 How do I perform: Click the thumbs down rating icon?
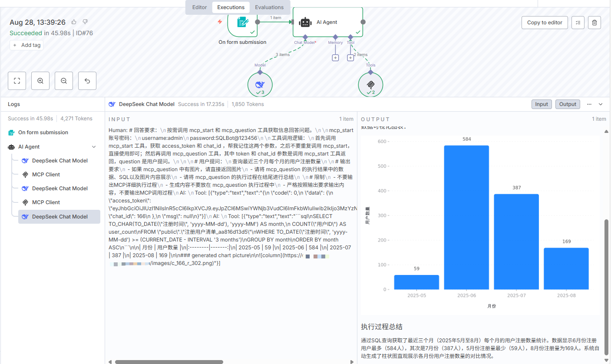point(85,22)
